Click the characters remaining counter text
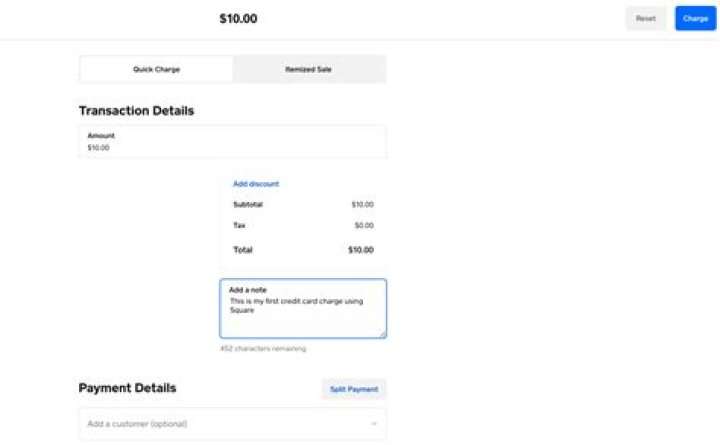The width and height of the screenshot is (720, 445). [263, 349]
